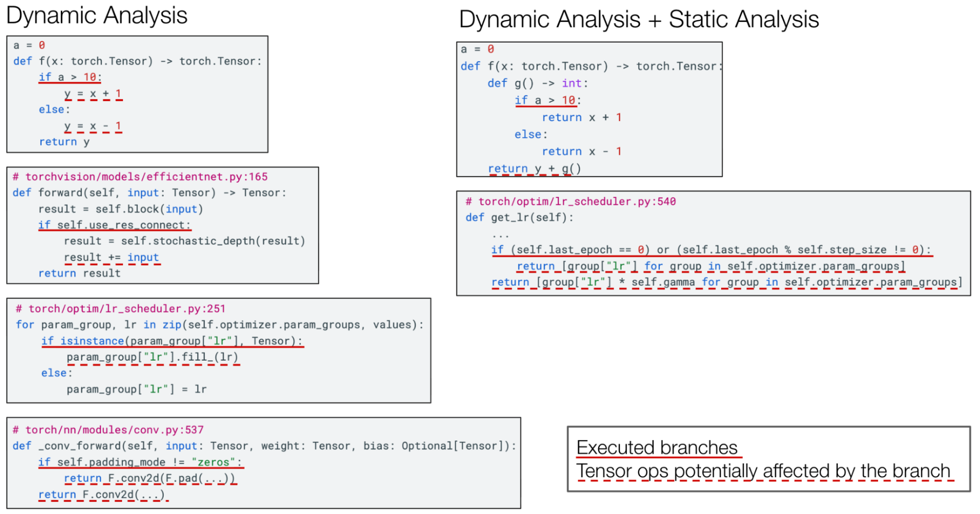Click the "result += input" statement
This screenshot has height=514, width=980.
(x=111, y=257)
